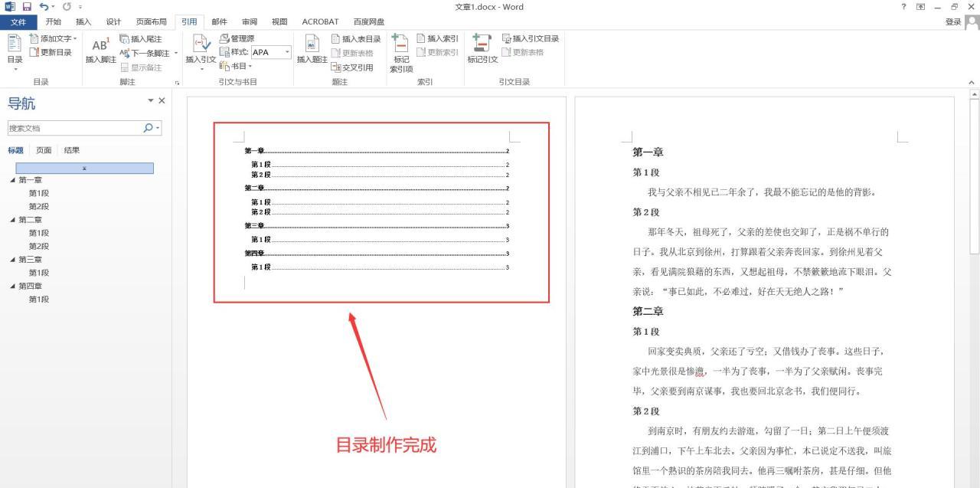Click the user account avatar beside 登录

[972, 21]
